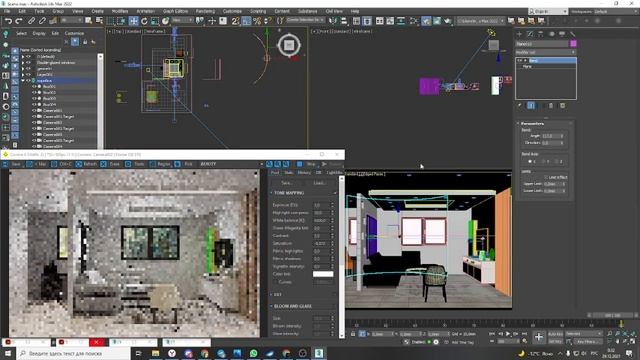Open the Motion command panel tab
This screenshot has width=640, height=360.
[x=551, y=34]
